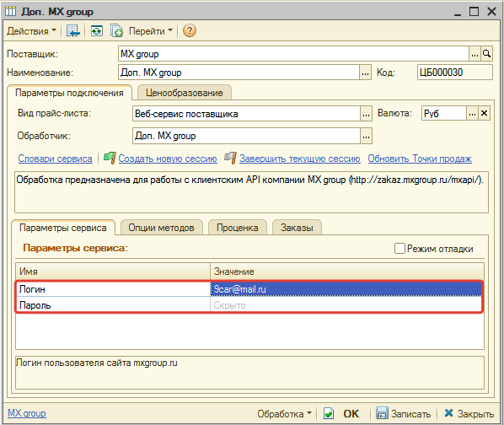Click the gray flag icon for ending session
This screenshot has height=425, width=504.
point(230,158)
